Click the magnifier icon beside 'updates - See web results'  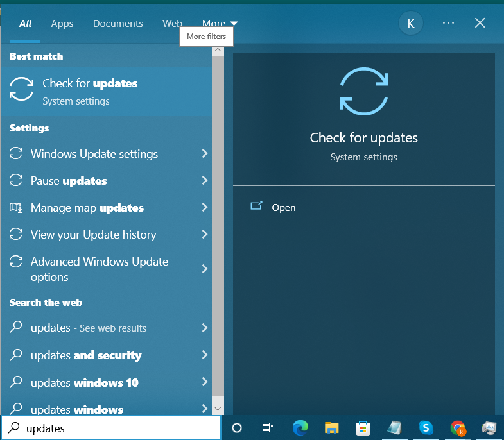(16, 327)
